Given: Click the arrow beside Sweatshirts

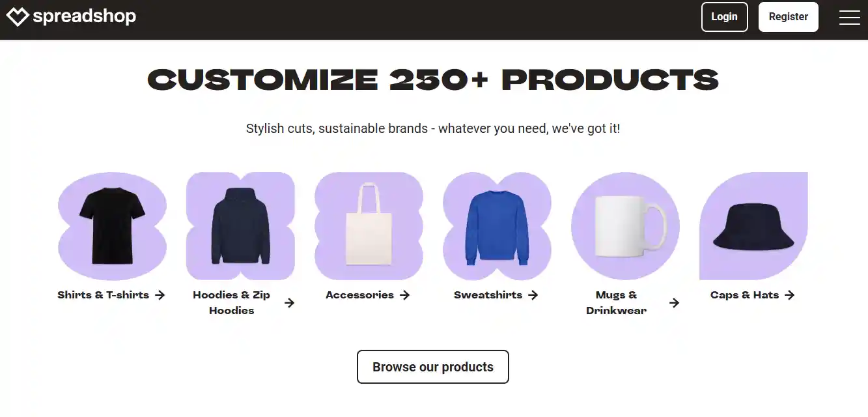Looking at the screenshot, I should click(x=533, y=295).
